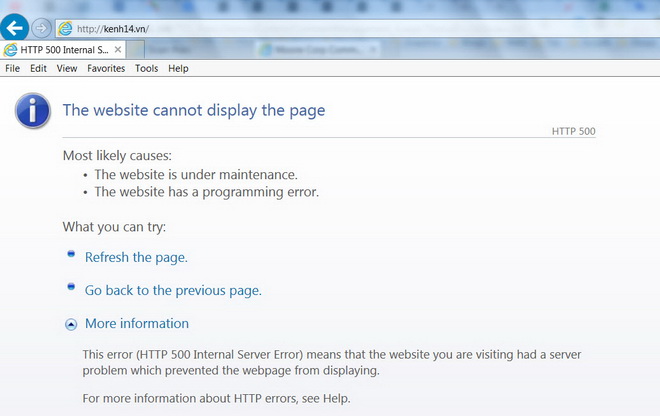
Task: Click the "Refresh the page." link
Action: click(136, 257)
